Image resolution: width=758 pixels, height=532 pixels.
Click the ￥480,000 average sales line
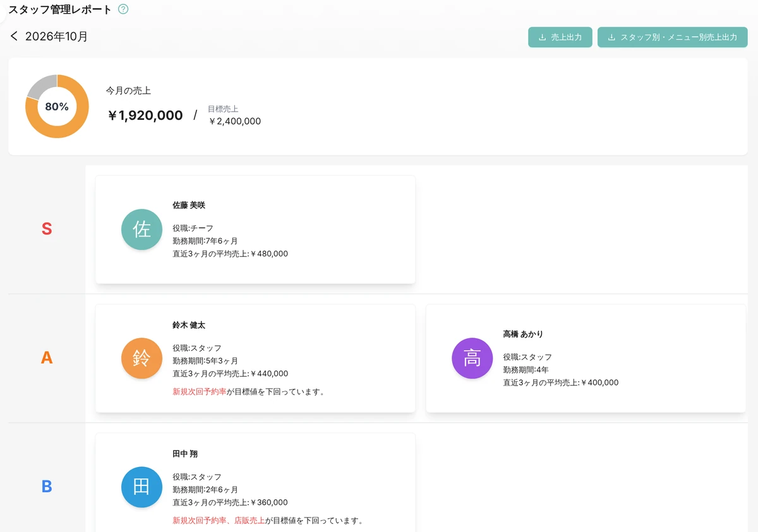(231, 254)
